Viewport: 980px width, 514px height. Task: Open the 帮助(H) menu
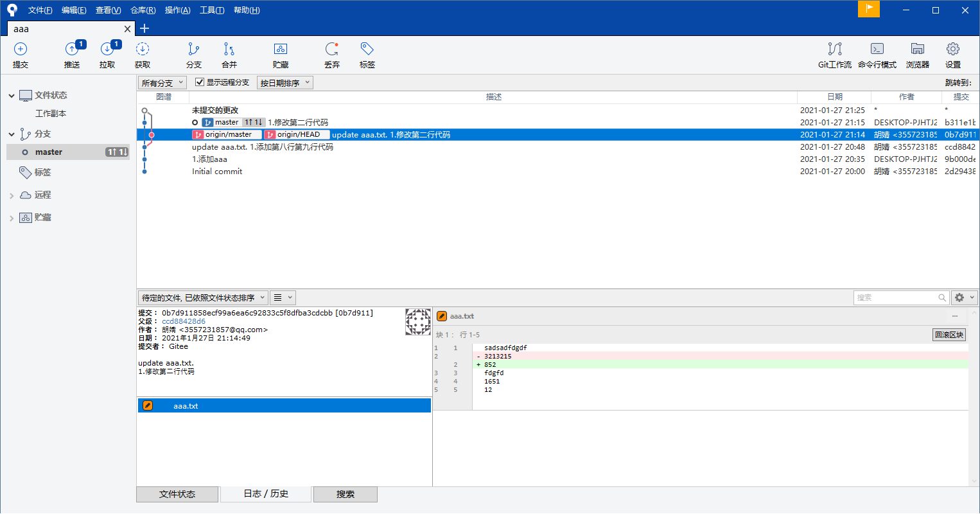247,10
